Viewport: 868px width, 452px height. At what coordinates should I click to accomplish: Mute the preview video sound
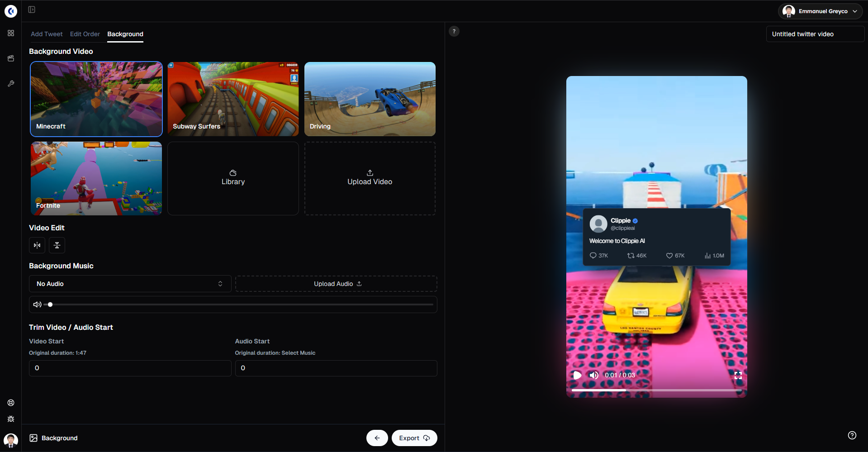(594, 375)
